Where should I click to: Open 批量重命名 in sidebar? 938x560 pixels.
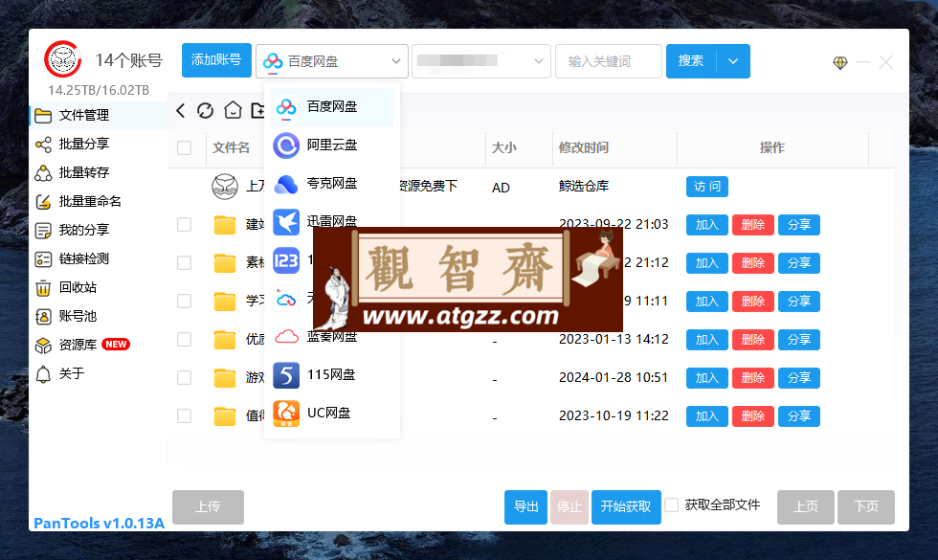(x=98, y=202)
